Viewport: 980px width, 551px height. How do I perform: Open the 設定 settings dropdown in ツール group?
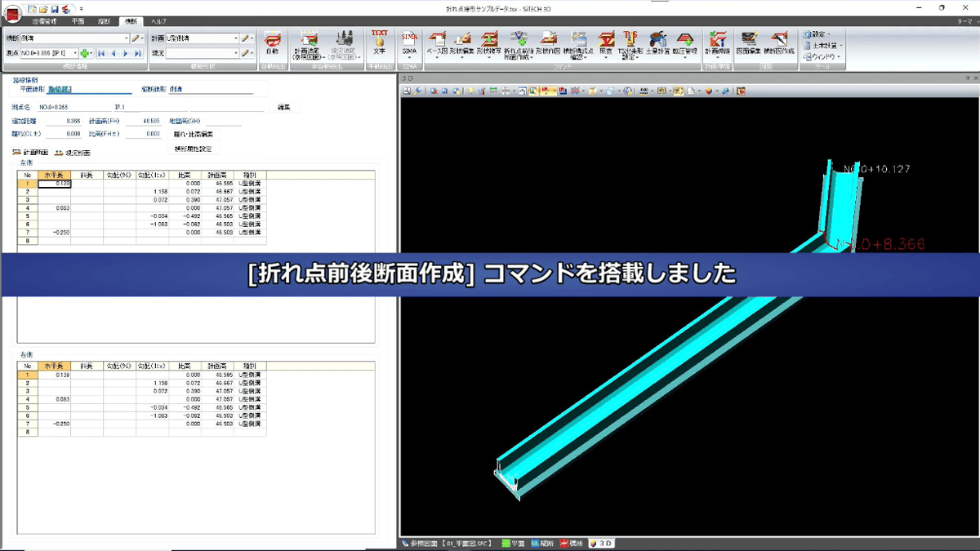click(x=817, y=34)
